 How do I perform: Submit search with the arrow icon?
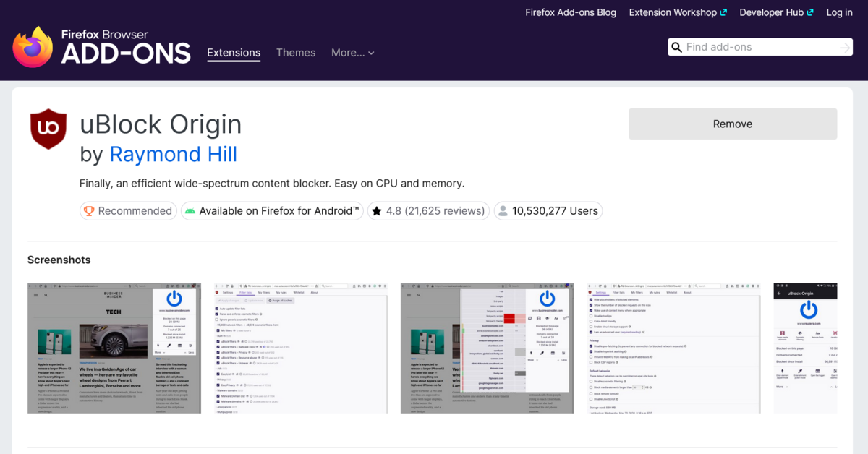pyautogui.click(x=845, y=47)
